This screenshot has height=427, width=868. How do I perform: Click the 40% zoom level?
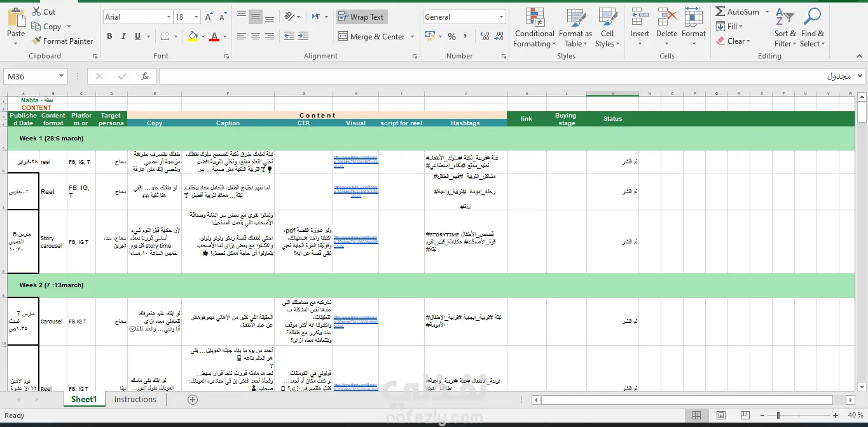tap(855, 416)
